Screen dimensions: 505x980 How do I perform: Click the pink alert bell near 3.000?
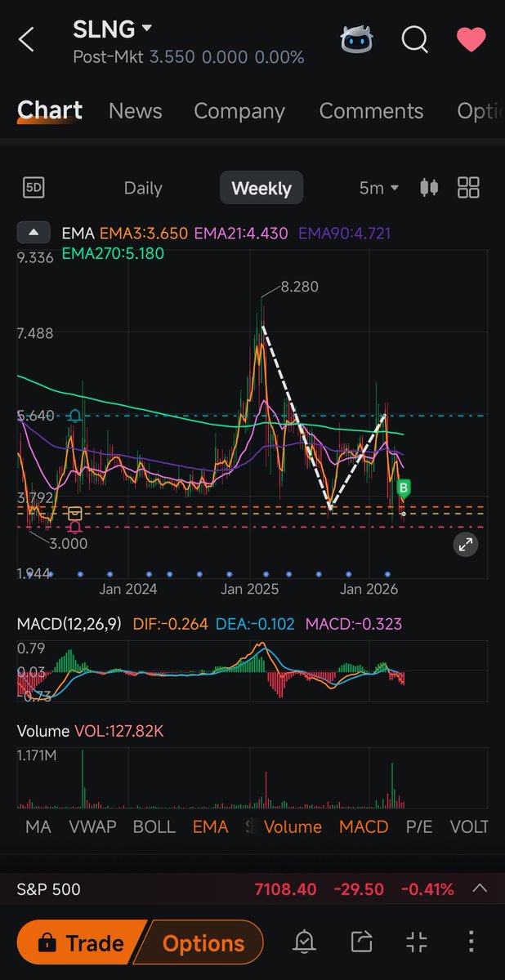click(x=75, y=528)
